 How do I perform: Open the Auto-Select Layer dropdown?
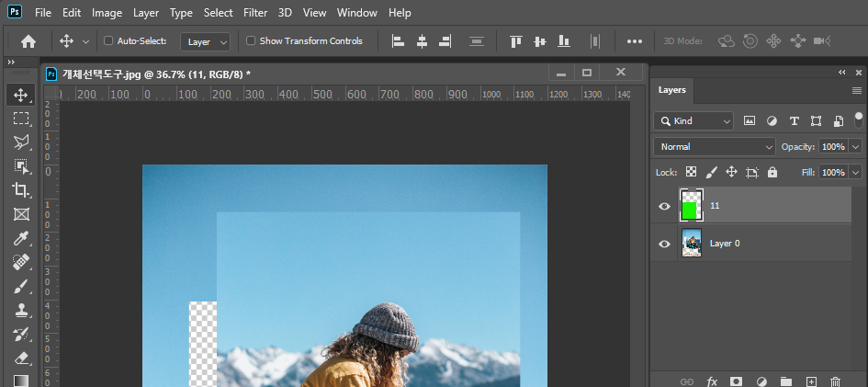205,41
